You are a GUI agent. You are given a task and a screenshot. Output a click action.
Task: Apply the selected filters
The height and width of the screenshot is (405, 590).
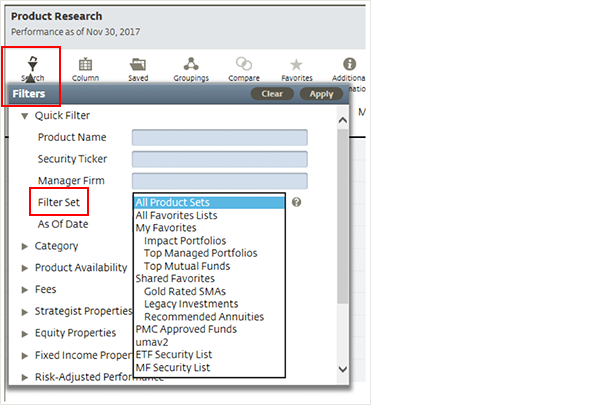321,94
